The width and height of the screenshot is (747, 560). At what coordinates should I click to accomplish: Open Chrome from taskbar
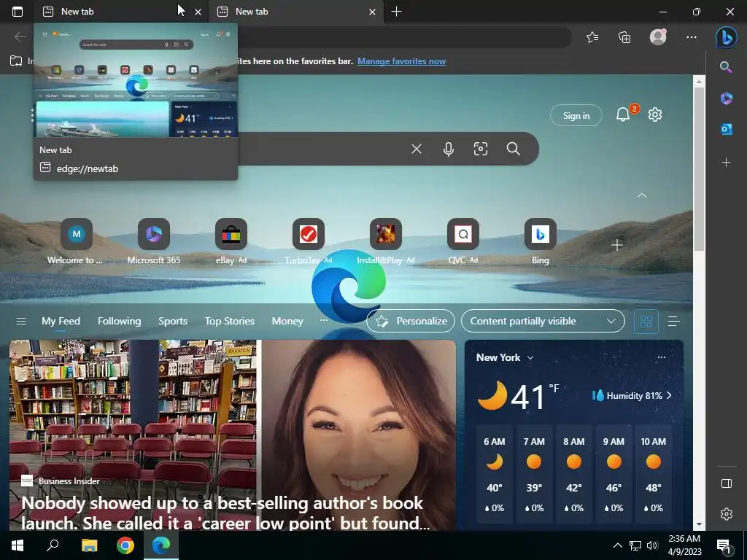(125, 545)
